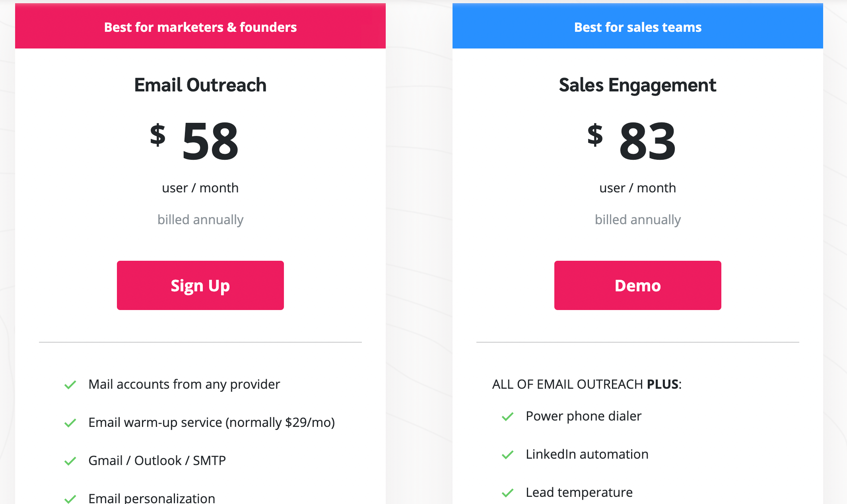Click the checkmark next to Email warm-up service
Screen dimensions: 847x504
[x=70, y=423]
